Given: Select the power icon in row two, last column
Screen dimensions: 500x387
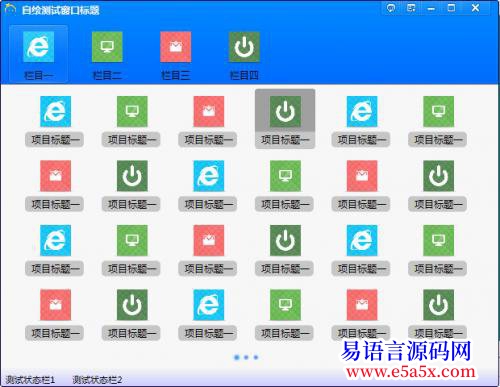Looking at the screenshot, I should 439,176.
